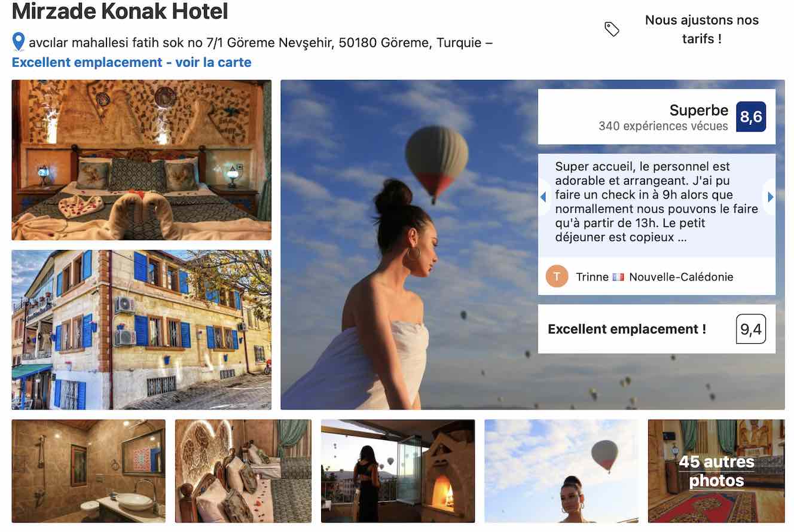Show next review with right arrow

click(770, 197)
